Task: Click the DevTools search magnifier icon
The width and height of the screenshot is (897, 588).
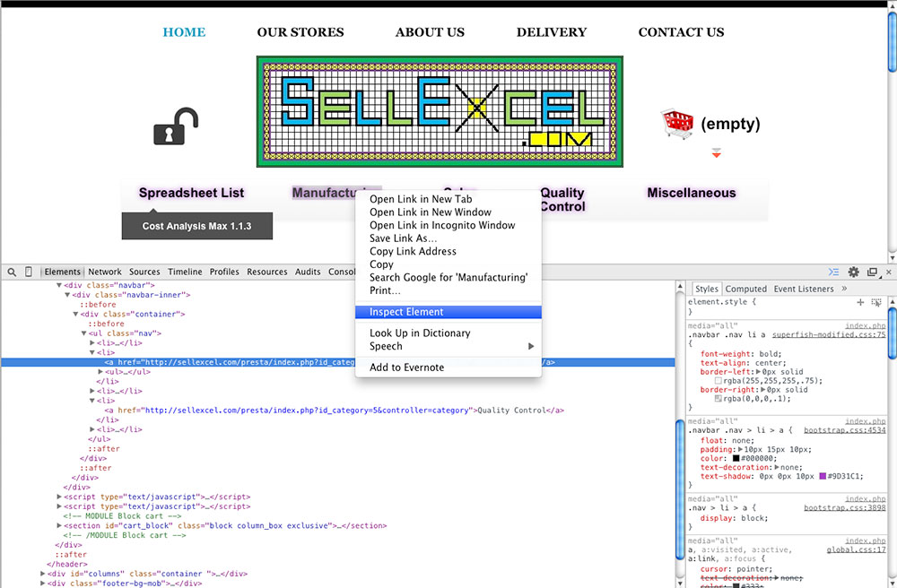Action: (12, 272)
